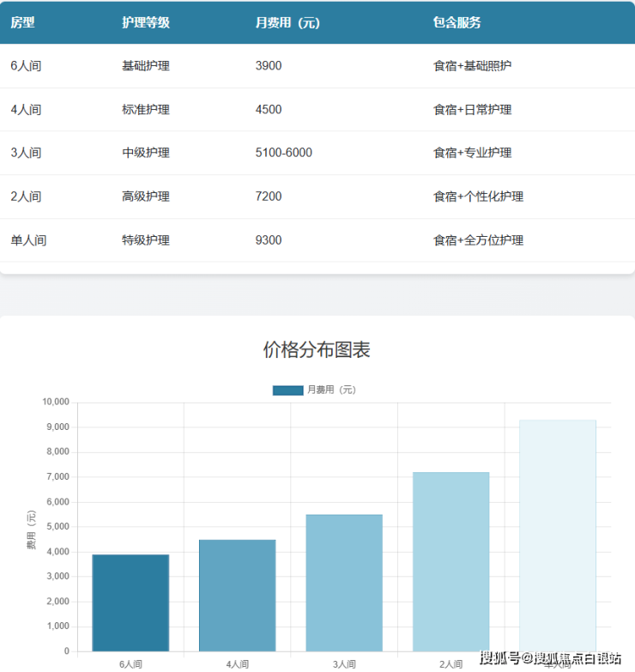
Task: Select the tallest 单人间 bar
Action: [557, 532]
